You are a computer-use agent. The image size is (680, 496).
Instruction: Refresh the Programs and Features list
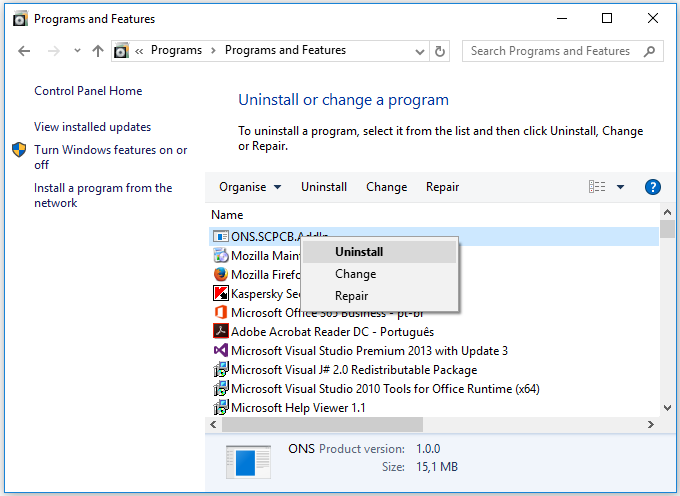point(440,51)
